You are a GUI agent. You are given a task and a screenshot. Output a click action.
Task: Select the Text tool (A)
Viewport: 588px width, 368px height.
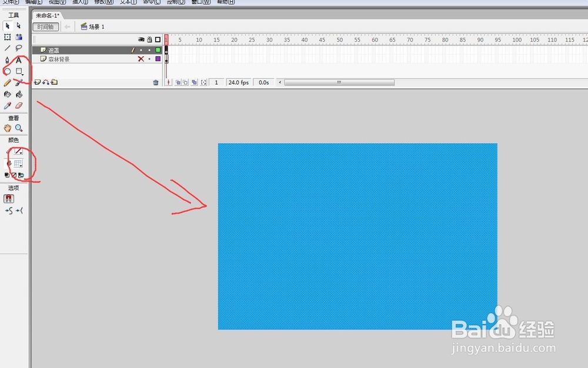[x=19, y=59]
